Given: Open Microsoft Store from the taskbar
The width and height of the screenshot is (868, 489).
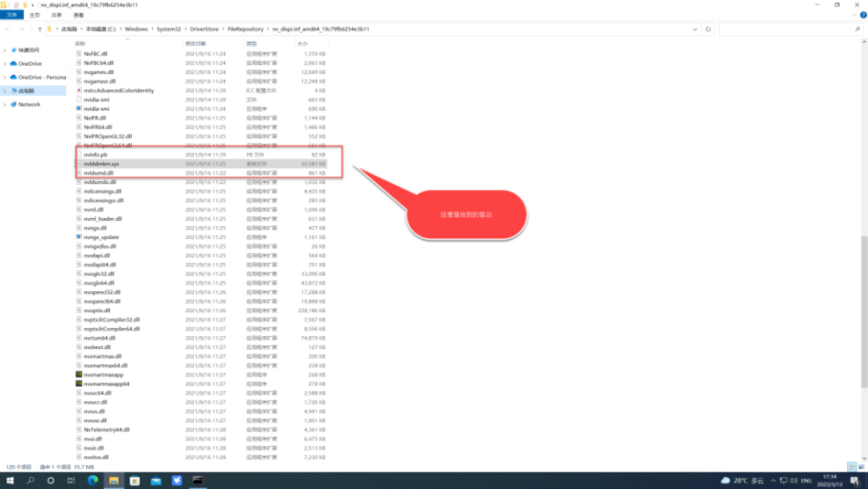Looking at the screenshot, I should (x=134, y=480).
